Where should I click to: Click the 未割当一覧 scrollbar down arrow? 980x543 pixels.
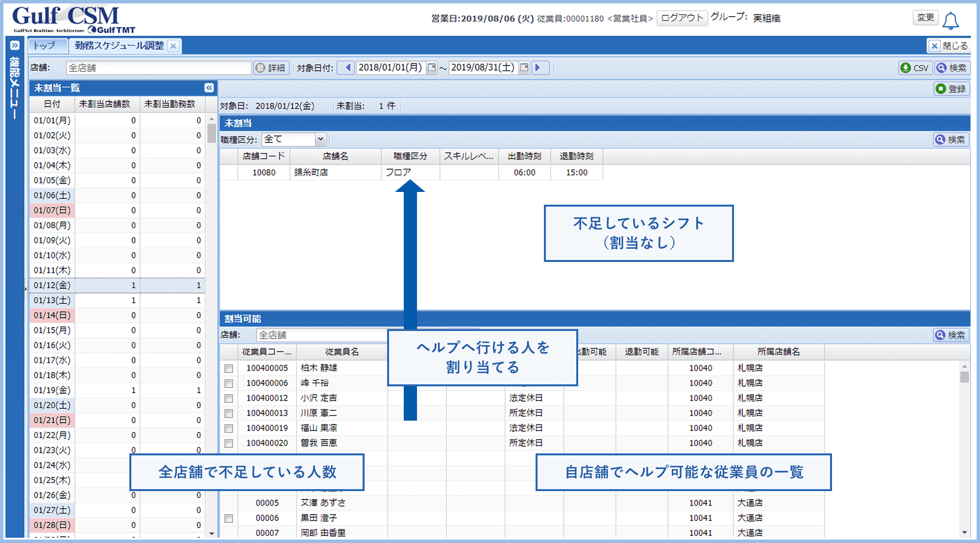(x=212, y=534)
